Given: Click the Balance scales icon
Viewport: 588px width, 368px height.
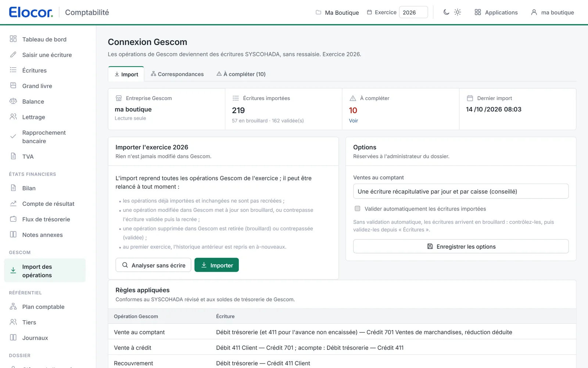Looking at the screenshot, I should point(13,101).
